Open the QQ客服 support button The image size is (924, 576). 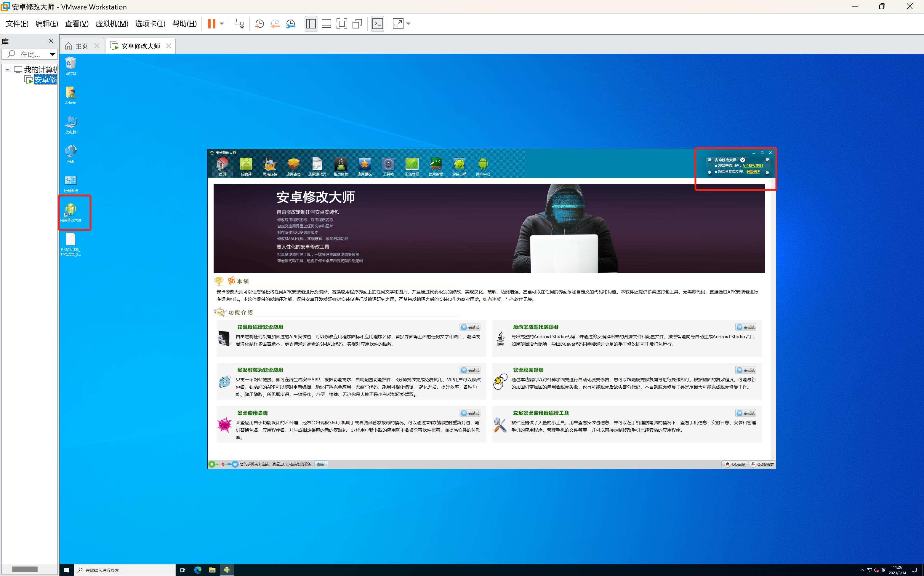tap(735, 464)
